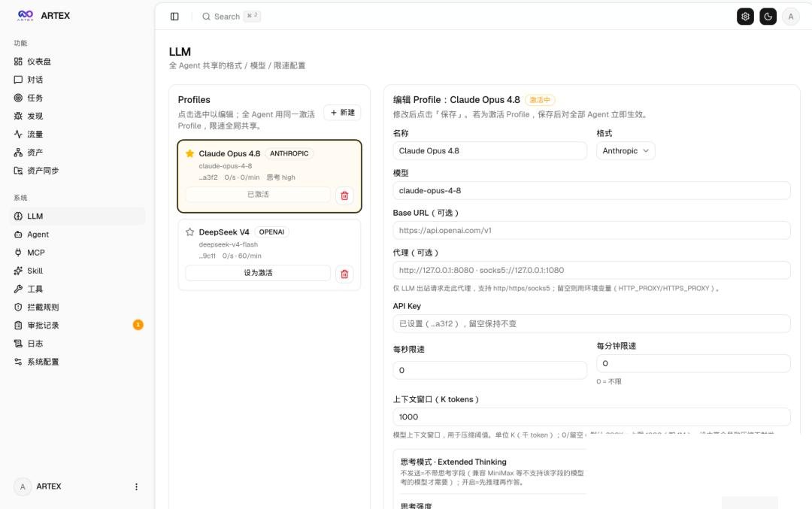The height and width of the screenshot is (509, 812).
Task: Click the 拦截规则 shield icon
Action: point(18,307)
